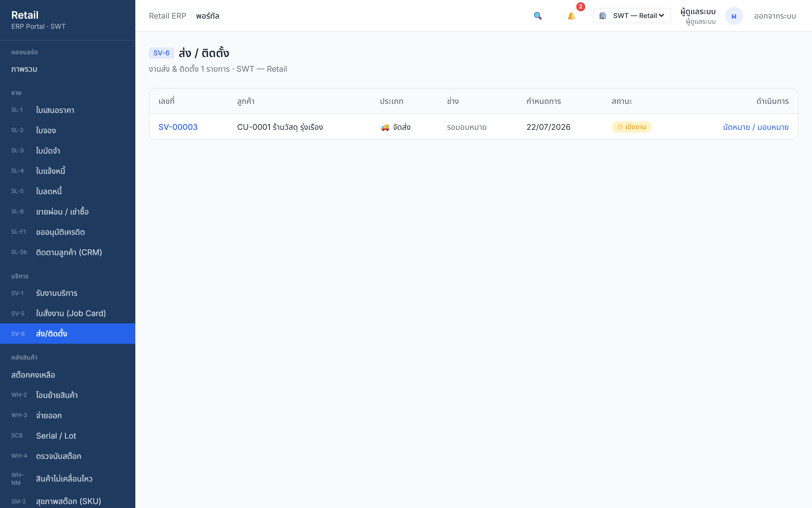Open สต๊อกคงเหลือ menu item
Screen dimensions: 812x508
(x=67, y=375)
